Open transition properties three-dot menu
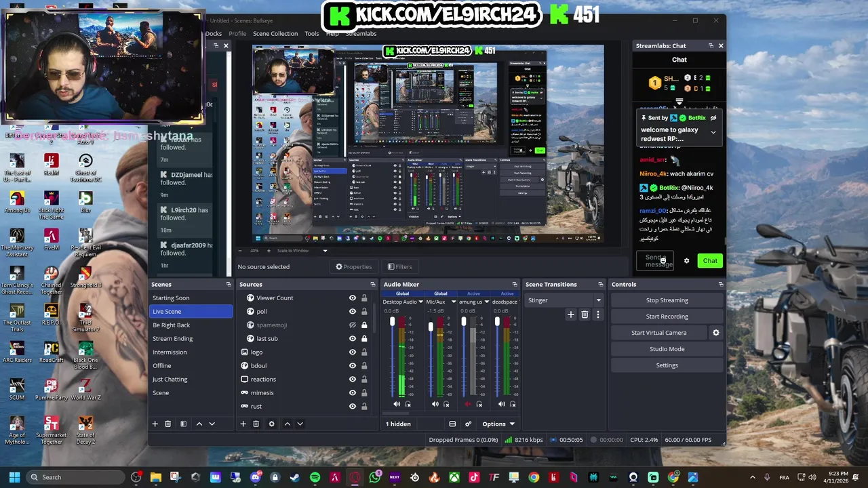The height and width of the screenshot is (488, 868). click(597, 314)
